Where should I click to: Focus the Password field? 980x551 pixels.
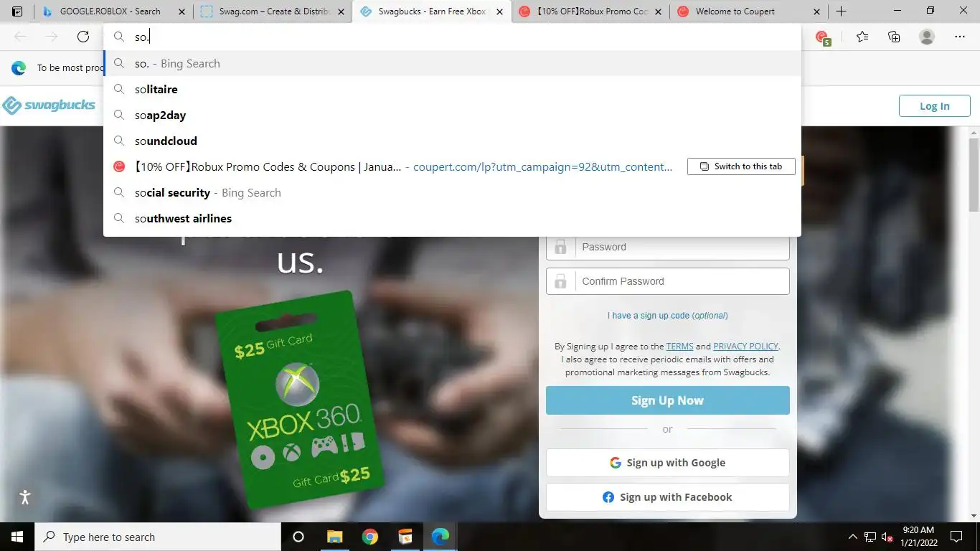click(667, 247)
